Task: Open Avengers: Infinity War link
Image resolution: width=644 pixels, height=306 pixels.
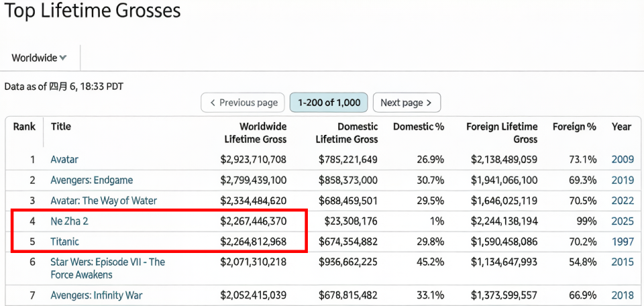Action: 96,295
